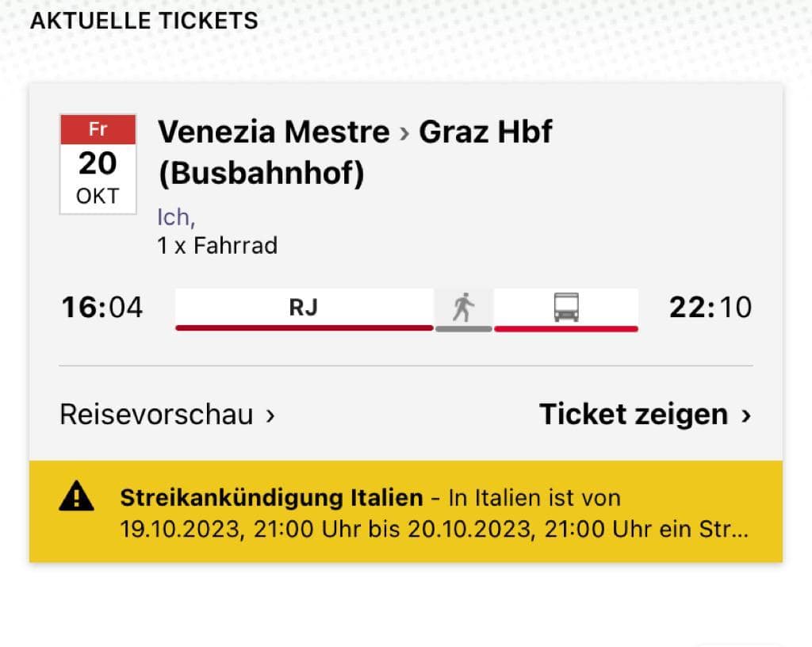
Task: Click the arrow between Venezia Mestre and Graz
Action: 404,132
